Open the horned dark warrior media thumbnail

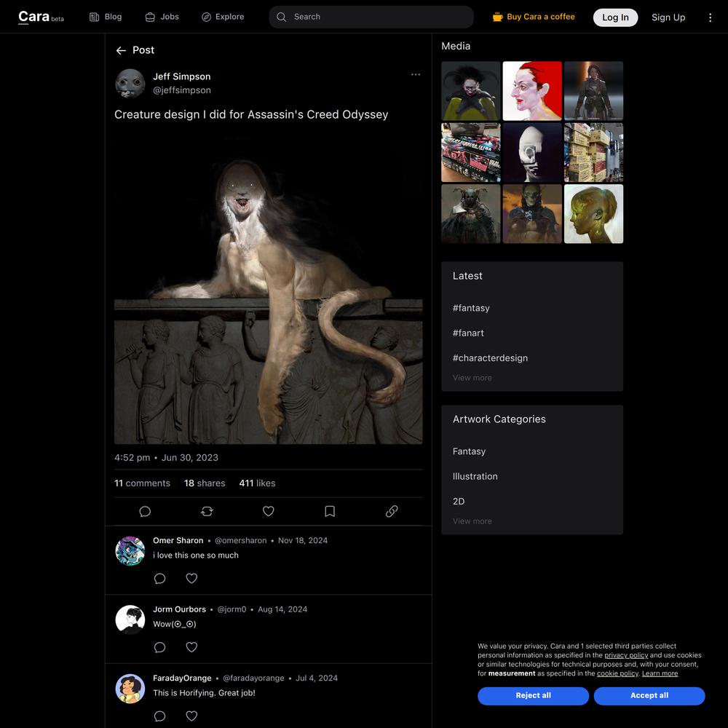(x=471, y=213)
